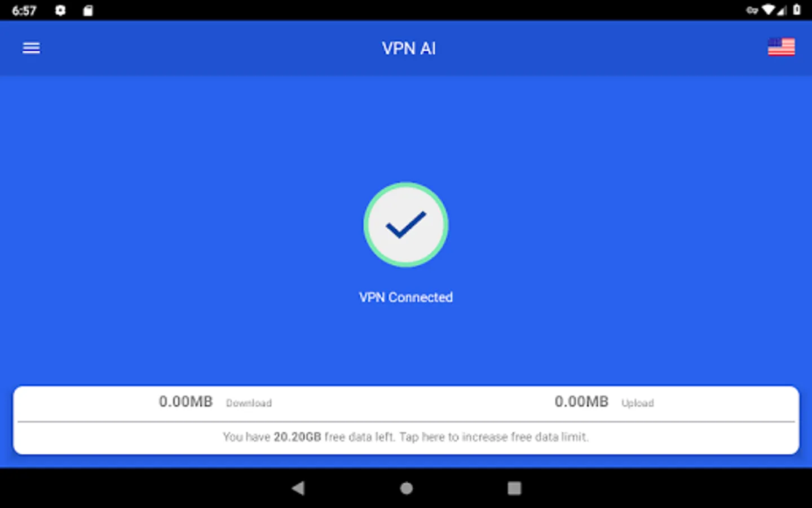The height and width of the screenshot is (508, 812).
Task: Tap the Wi-Fi signal status icon
Action: point(769,10)
